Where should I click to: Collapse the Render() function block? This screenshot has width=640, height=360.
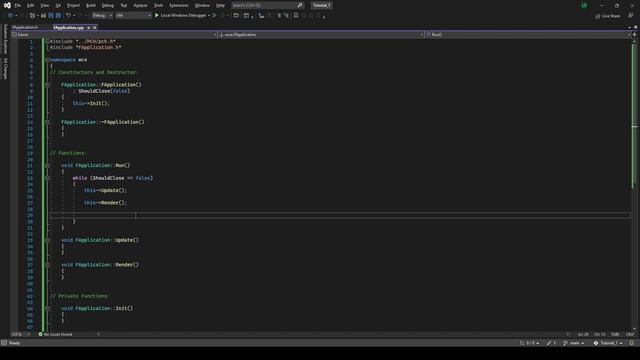[x=47, y=265]
